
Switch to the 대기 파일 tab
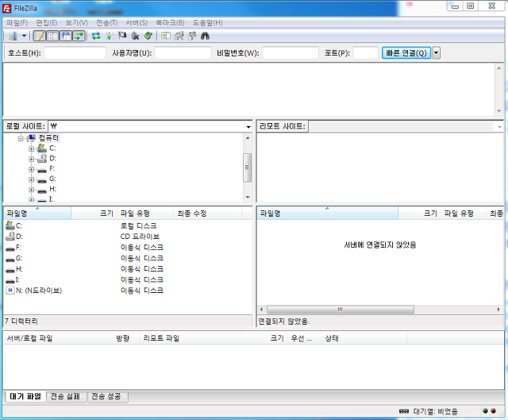[x=25, y=396]
